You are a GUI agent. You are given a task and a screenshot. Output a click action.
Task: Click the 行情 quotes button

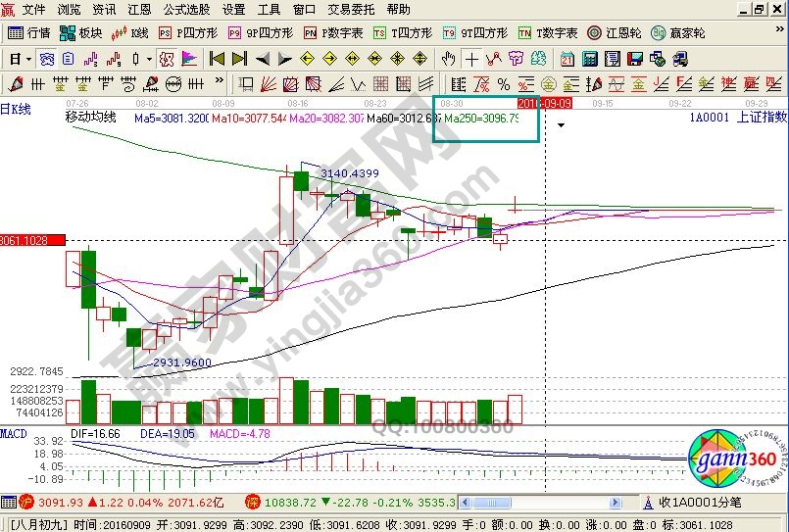point(29,32)
